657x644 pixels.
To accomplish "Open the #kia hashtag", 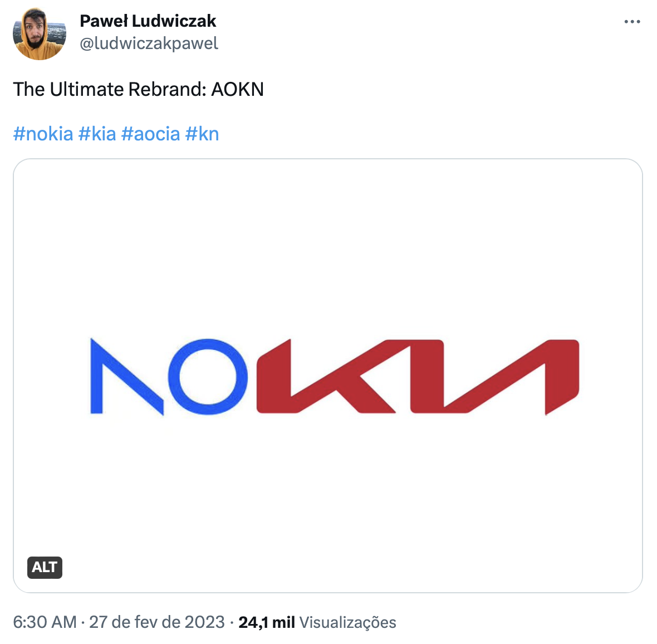I will point(97,134).
